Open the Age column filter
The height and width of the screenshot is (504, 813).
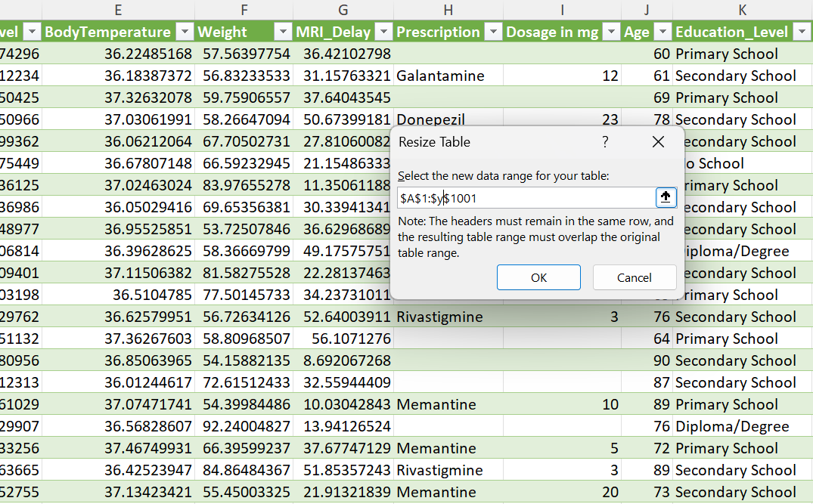(663, 32)
